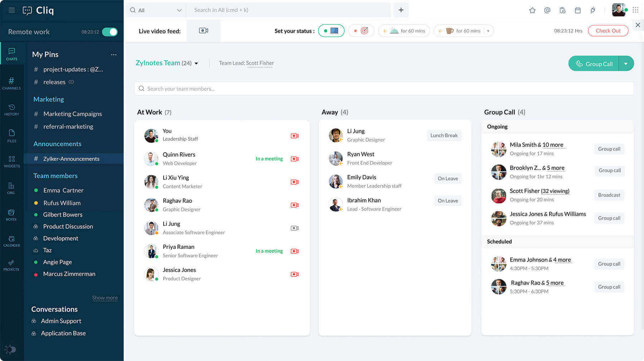Image resolution: width=644 pixels, height=361 pixels.
Task: Open the hamburger menu icon
Action: (12, 10)
